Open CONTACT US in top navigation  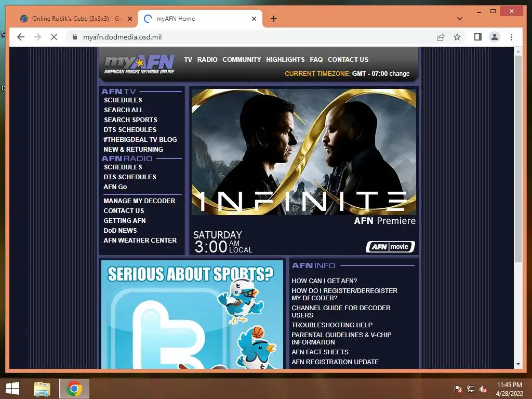point(348,59)
